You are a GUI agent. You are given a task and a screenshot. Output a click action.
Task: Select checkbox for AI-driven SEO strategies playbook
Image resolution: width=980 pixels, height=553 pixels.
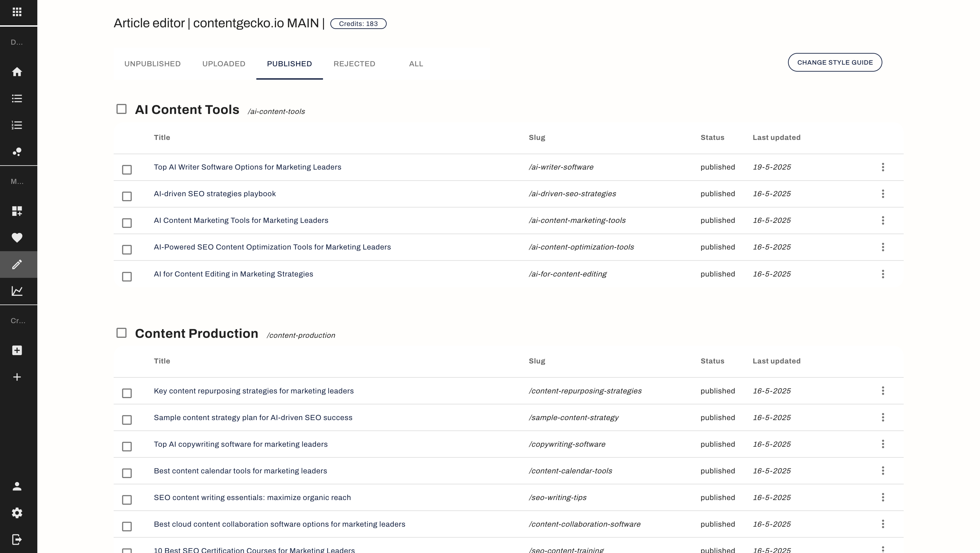coord(127,196)
